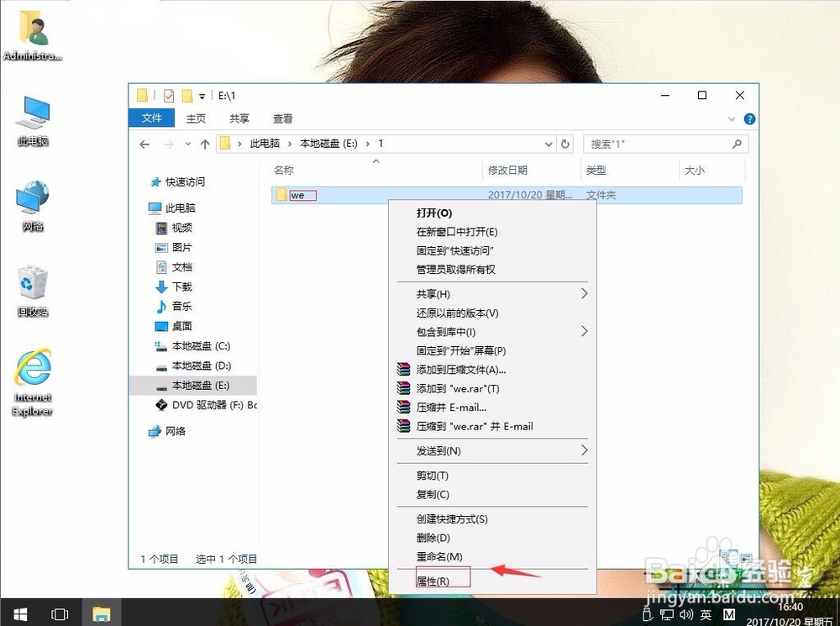Screen dimensions: 840x626
Task: Switch to the 共享 ribbon tab
Action: click(x=239, y=118)
